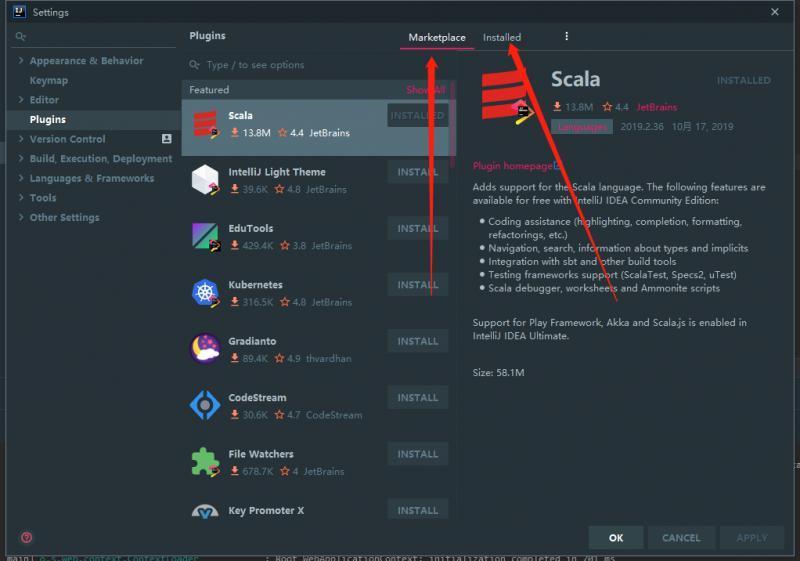
Task: Expand the Editor settings section
Action: (x=21, y=99)
